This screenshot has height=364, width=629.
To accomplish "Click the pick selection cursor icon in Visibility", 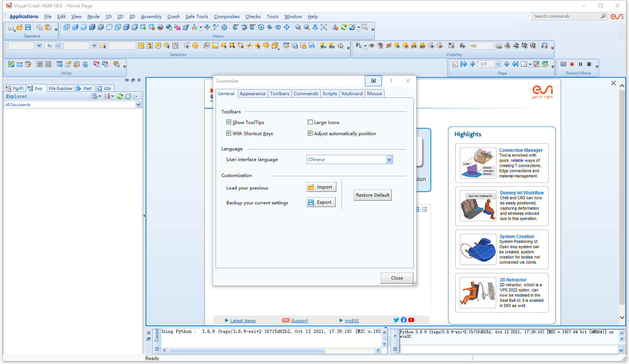I will point(359,46).
